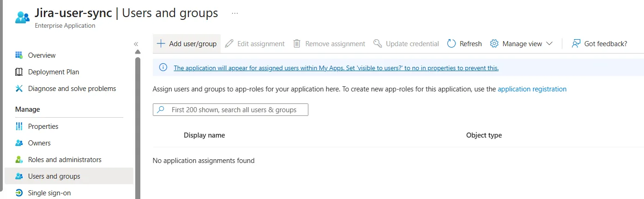Screen dimensions: 644x199
Task: Click the pencil Edit assignment icon
Action: point(229,44)
